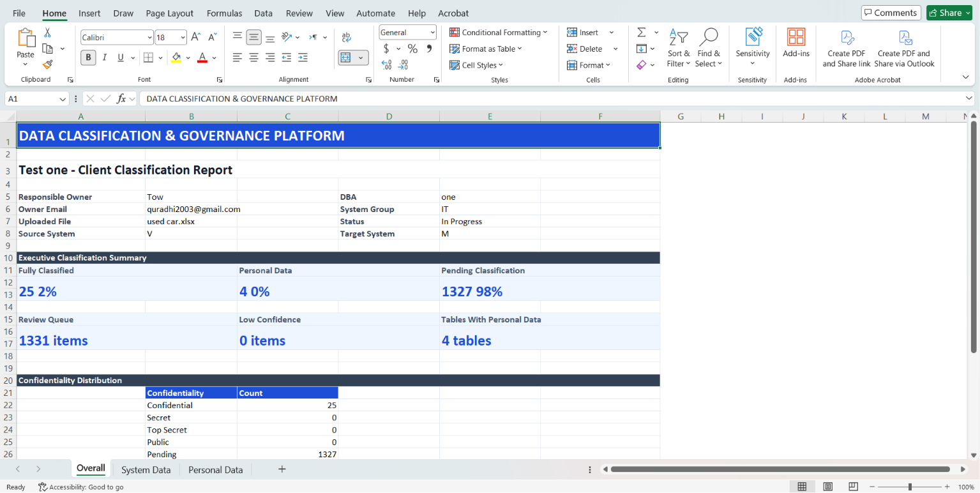Click the Name Box showing A1

(36, 99)
